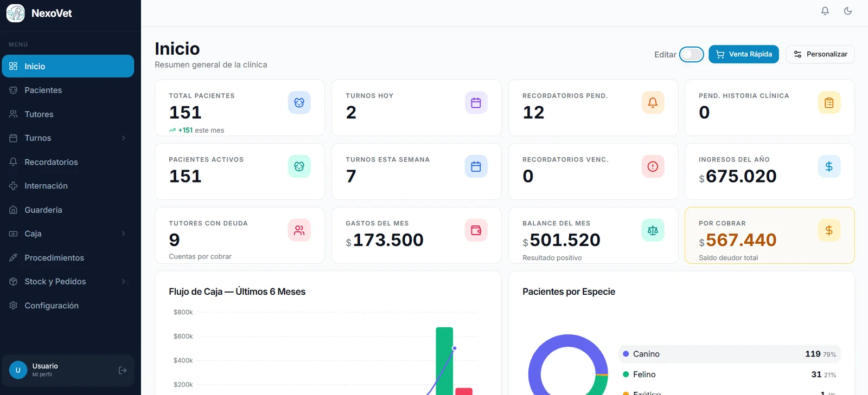
Task: Go to Inicio in the sidebar
Action: [x=68, y=66]
